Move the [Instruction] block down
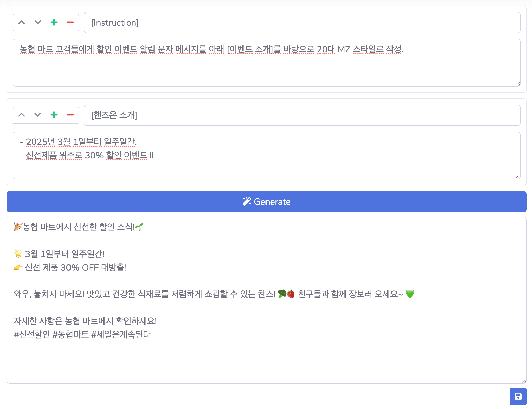The width and height of the screenshot is (532, 409). 38,22
